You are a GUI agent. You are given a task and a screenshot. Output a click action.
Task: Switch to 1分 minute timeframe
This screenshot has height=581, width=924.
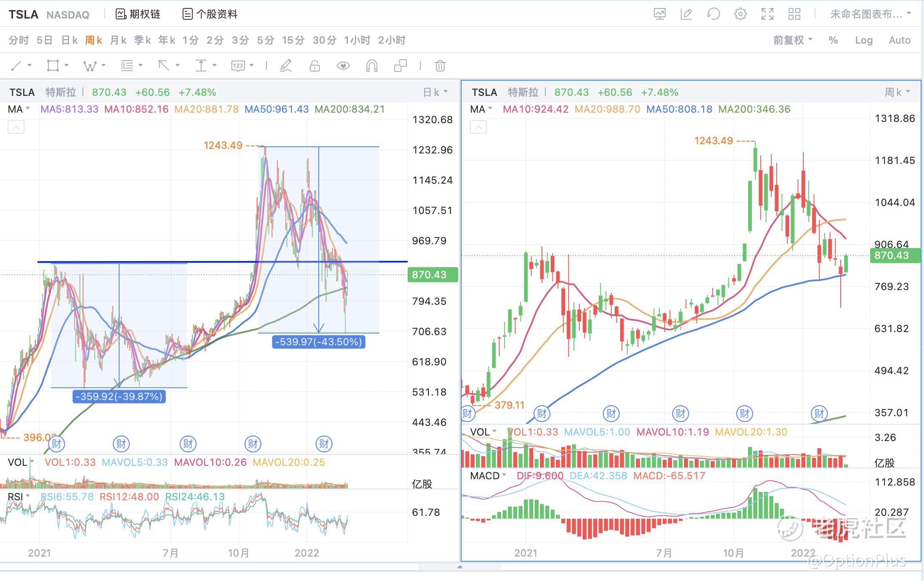point(190,40)
